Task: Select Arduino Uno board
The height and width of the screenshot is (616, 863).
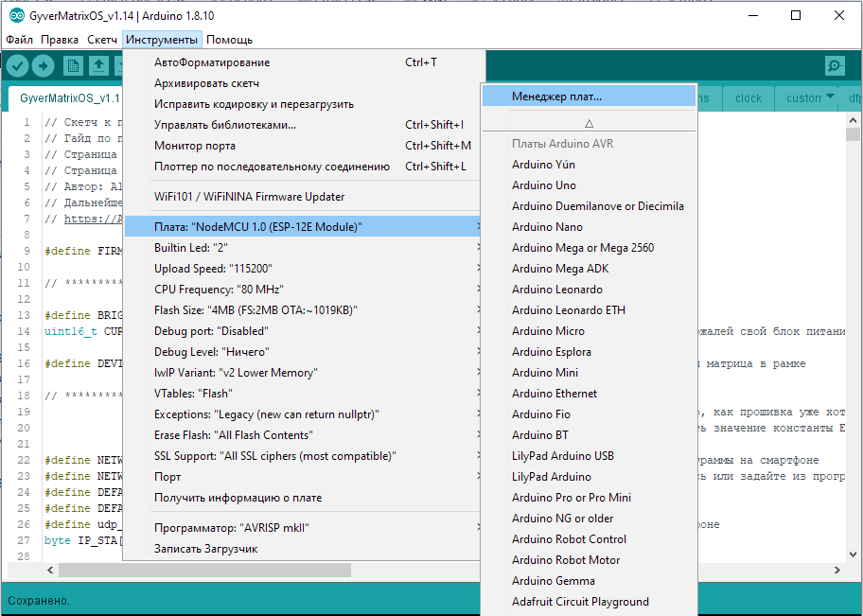Action: [x=589, y=185]
